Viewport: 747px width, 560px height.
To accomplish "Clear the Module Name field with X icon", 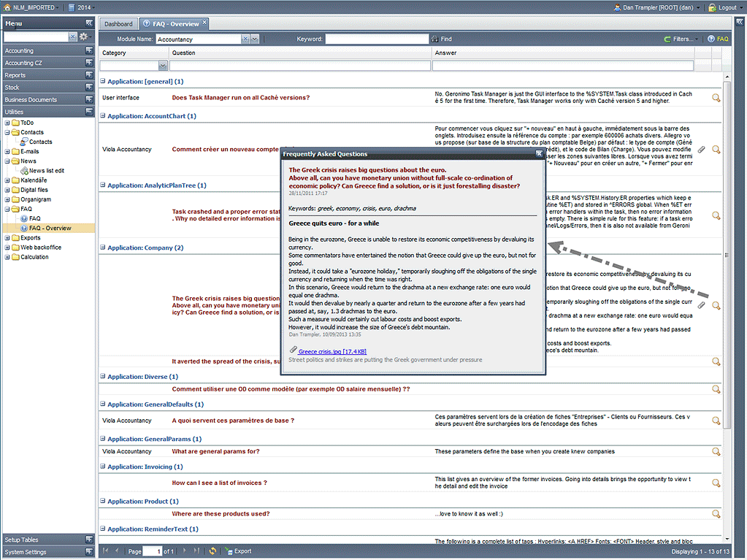I will [245, 39].
